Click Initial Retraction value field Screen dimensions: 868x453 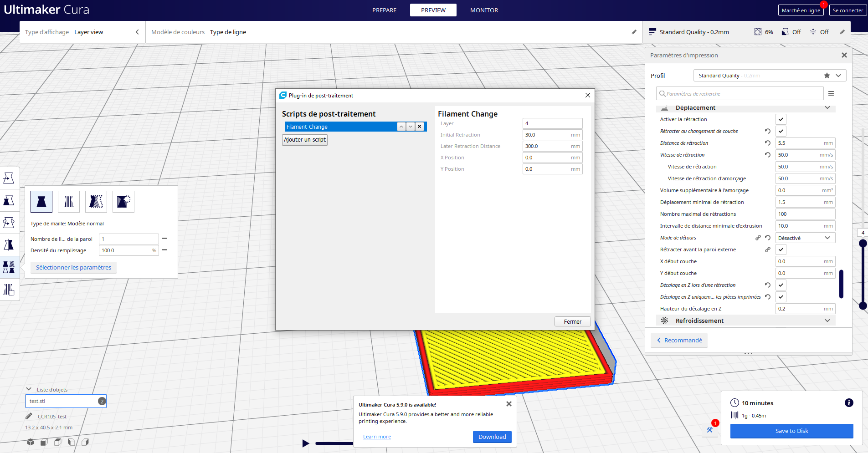[553, 135]
